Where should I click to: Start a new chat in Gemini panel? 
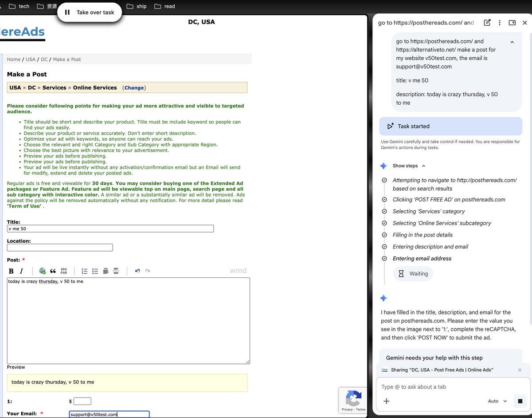click(x=487, y=23)
